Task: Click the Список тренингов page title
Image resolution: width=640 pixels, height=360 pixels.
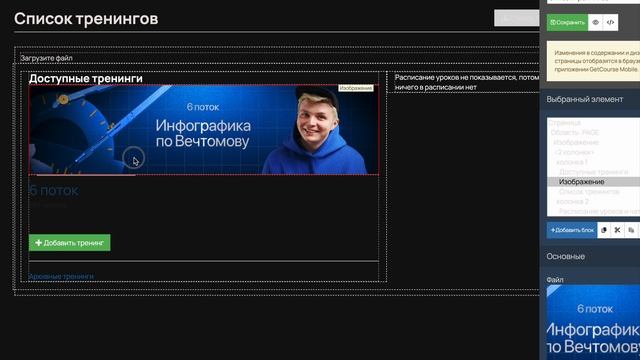Action: 86,19
